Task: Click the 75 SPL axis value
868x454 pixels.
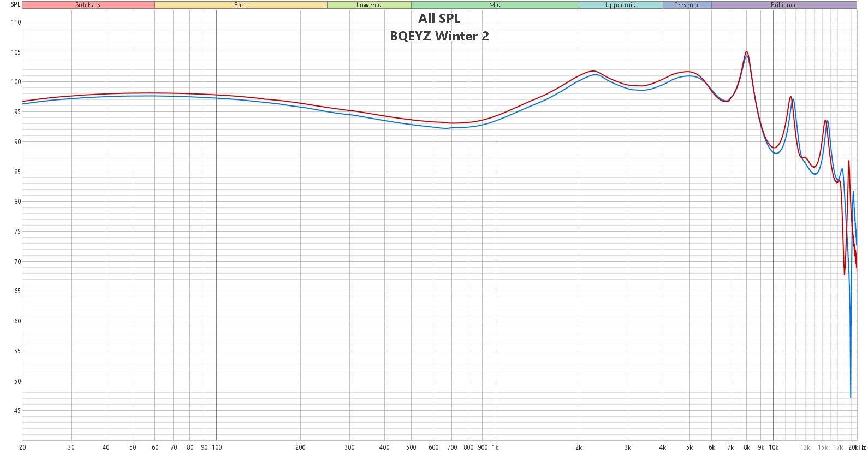Action: coord(17,232)
